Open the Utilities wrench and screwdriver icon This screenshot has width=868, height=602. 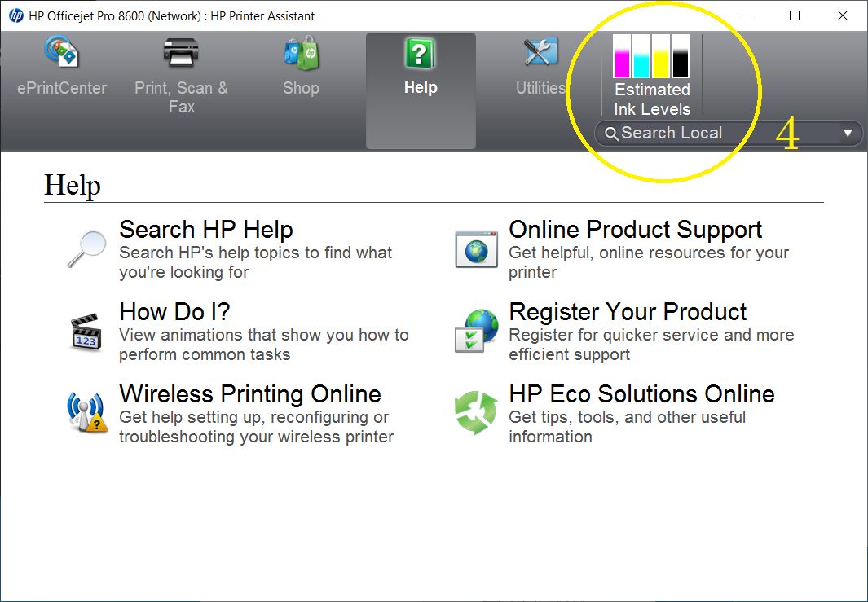tap(540, 52)
